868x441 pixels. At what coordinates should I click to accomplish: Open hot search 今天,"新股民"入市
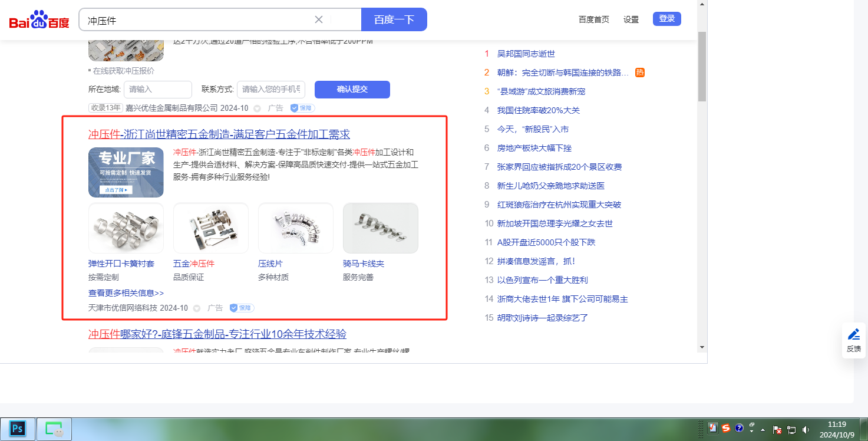533,129
